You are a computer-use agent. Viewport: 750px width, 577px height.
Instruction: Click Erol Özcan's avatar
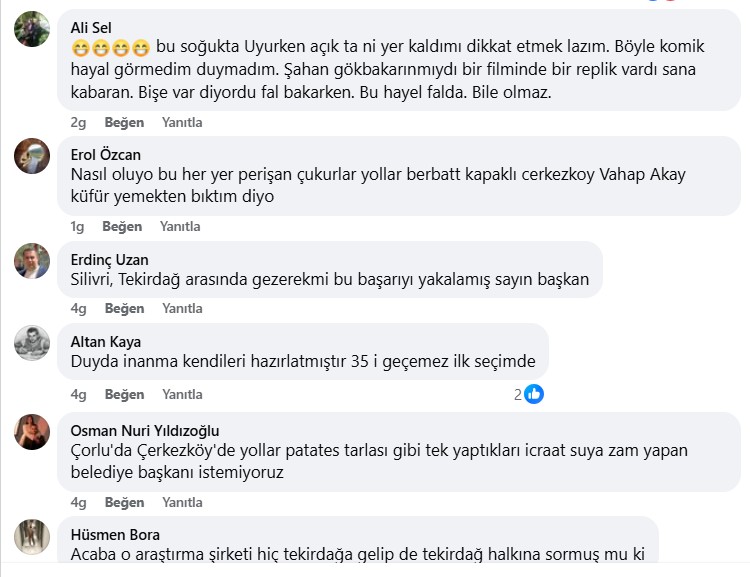[32, 157]
